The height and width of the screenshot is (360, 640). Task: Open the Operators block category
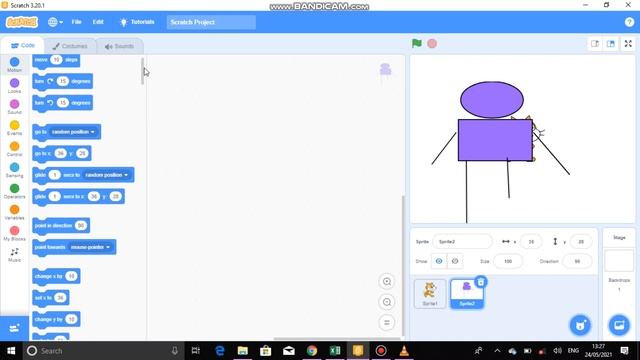14,191
